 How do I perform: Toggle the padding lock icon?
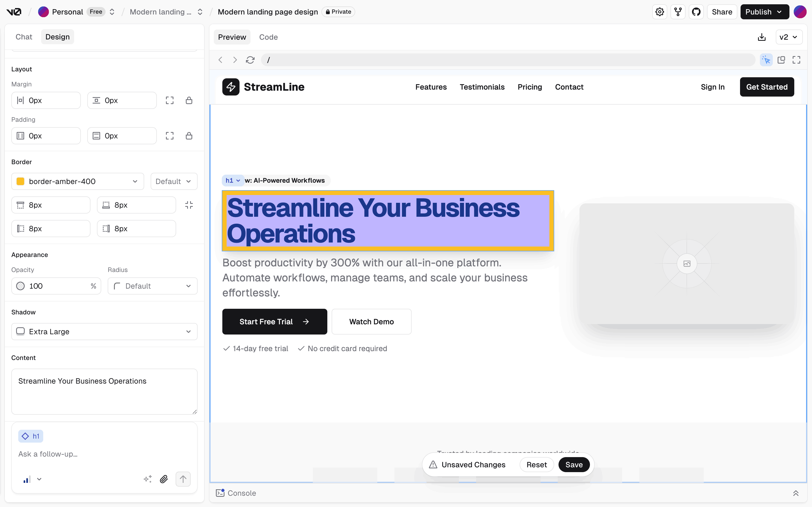coord(189,136)
